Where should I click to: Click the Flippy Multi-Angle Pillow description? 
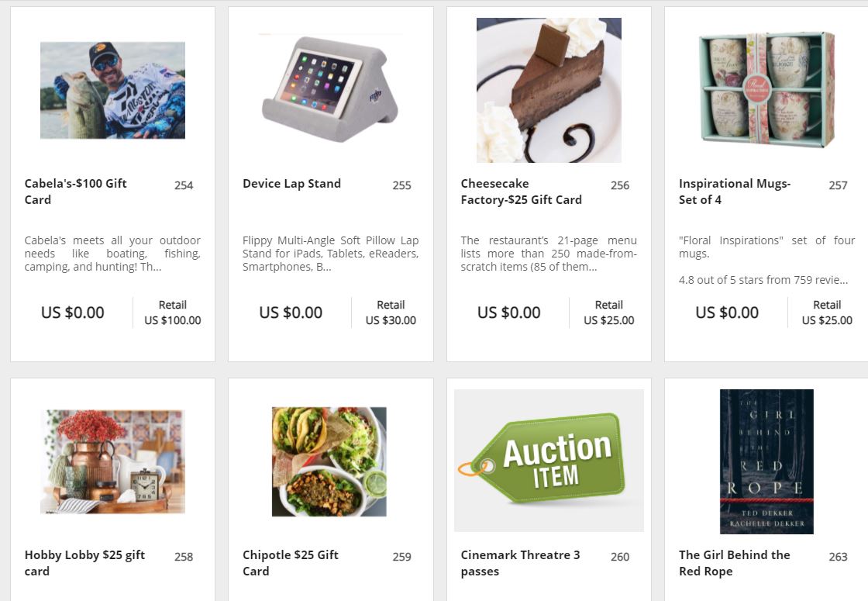[x=330, y=254]
